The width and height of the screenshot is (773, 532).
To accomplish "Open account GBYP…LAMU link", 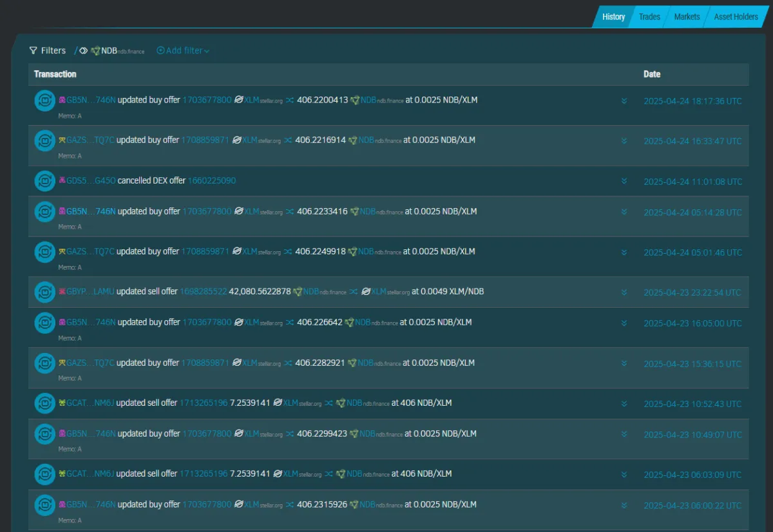I will pos(90,291).
